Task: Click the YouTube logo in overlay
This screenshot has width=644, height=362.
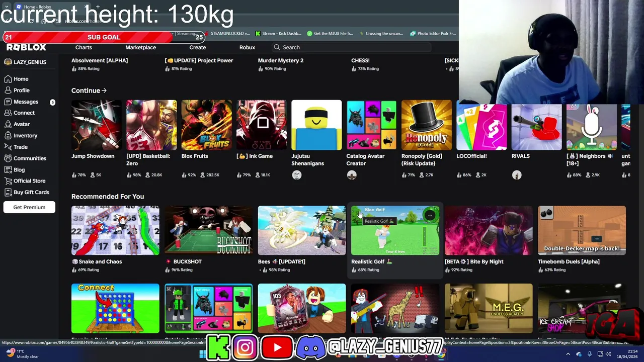Action: point(276,347)
